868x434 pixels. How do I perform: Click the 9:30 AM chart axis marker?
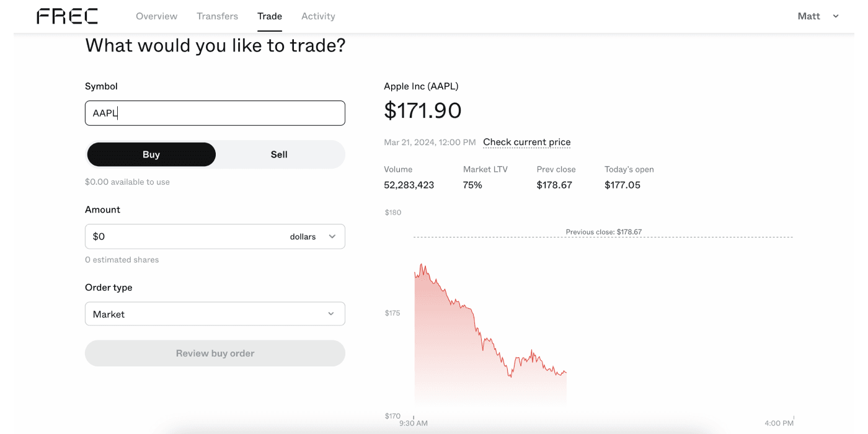click(414, 423)
